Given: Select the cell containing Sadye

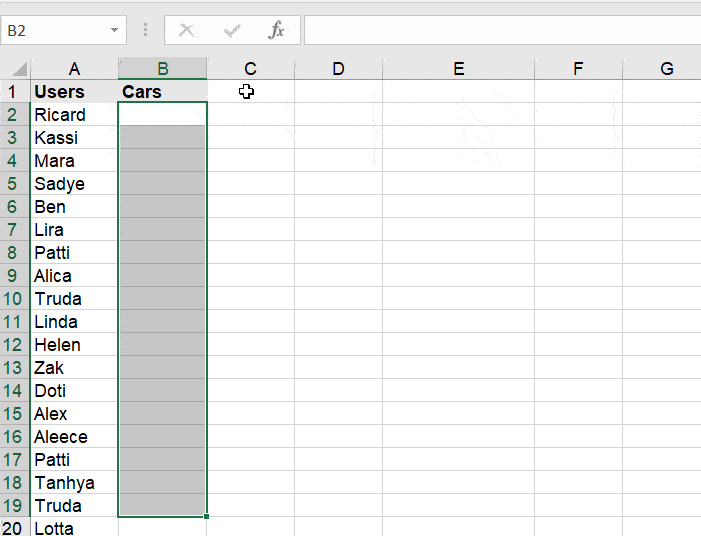Looking at the screenshot, I should pos(74,183).
